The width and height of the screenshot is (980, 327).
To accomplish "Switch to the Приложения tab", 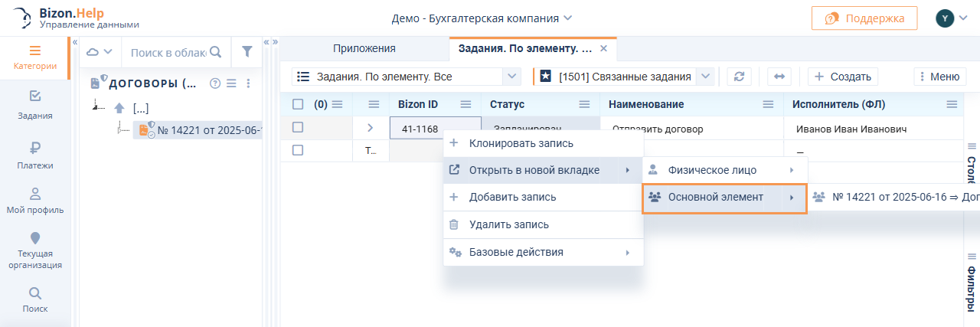I will click(x=364, y=49).
